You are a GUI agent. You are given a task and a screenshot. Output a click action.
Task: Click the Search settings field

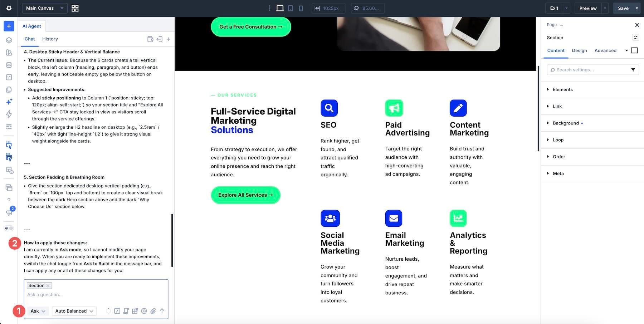click(589, 70)
